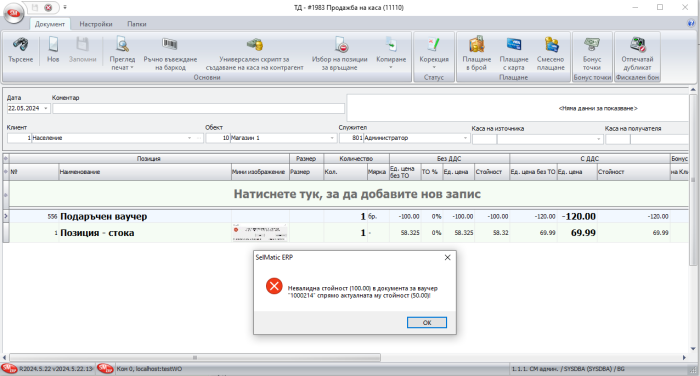Click the 69.99 bold unit price cell
Viewport: 700px width, 376px height.
click(x=577, y=233)
